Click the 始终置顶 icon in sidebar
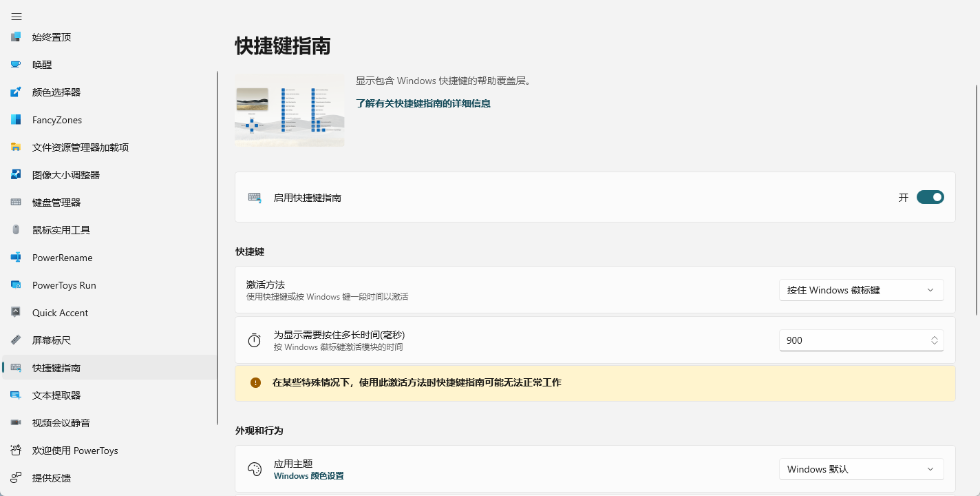Screen dimensions: 980x496 pyautogui.click(x=17, y=37)
